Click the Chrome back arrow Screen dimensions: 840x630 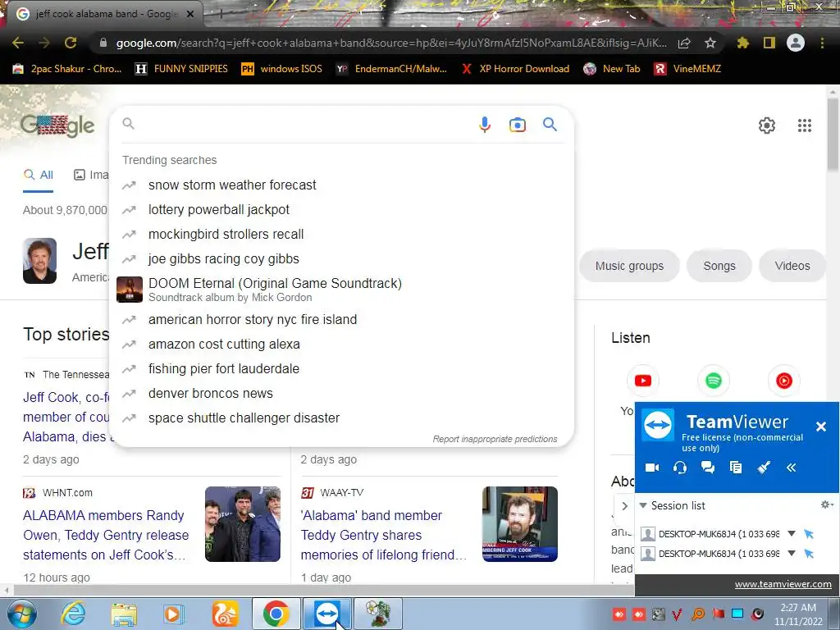[18, 43]
